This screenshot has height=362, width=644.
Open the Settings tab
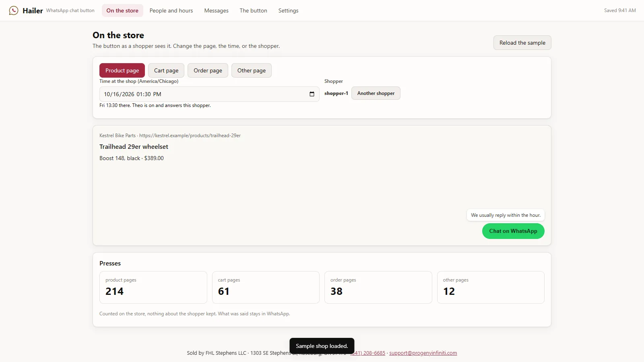pyautogui.click(x=288, y=10)
